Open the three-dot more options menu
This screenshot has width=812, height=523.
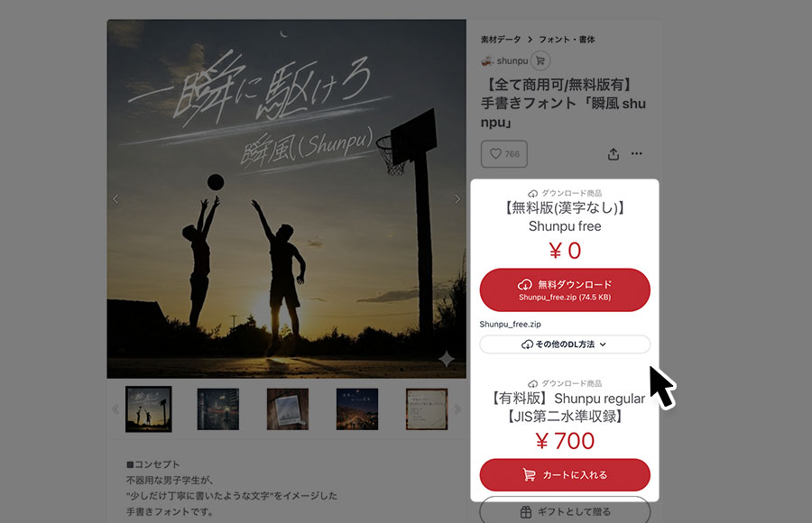click(636, 153)
